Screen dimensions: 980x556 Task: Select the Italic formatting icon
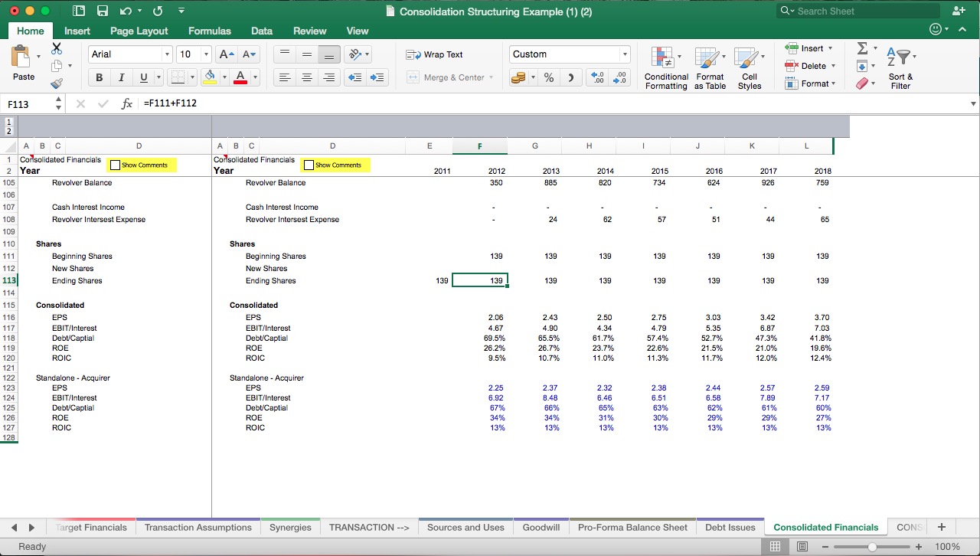coord(120,77)
